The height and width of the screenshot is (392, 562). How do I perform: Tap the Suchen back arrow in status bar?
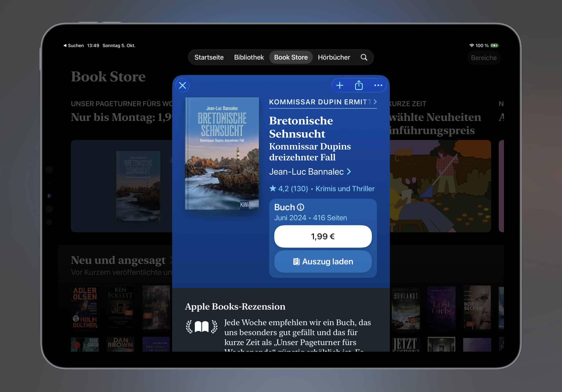pos(73,45)
